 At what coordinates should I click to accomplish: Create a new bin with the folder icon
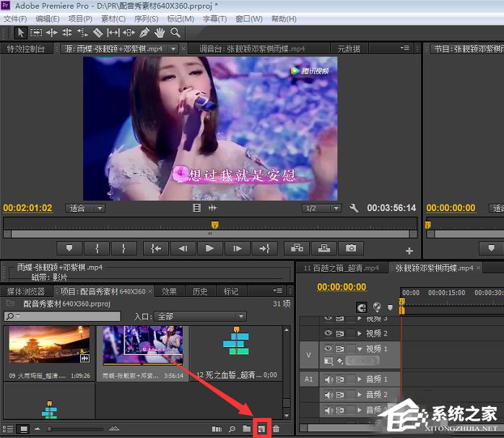(x=247, y=429)
